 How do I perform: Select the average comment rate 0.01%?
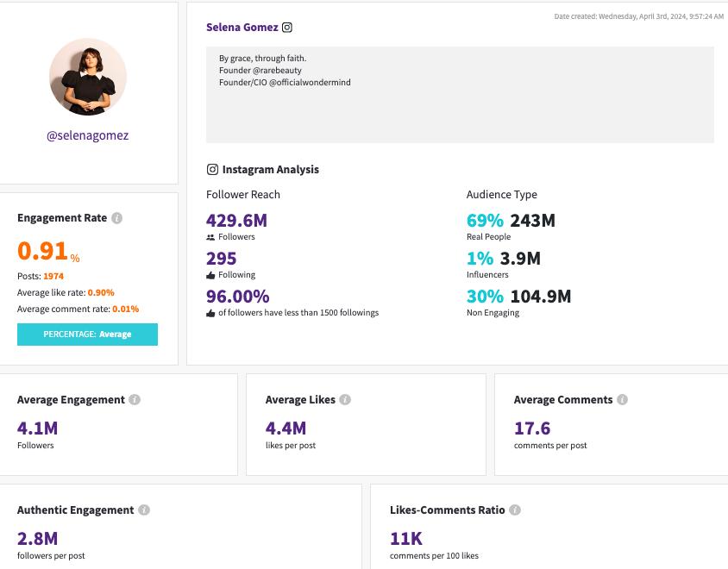point(125,310)
